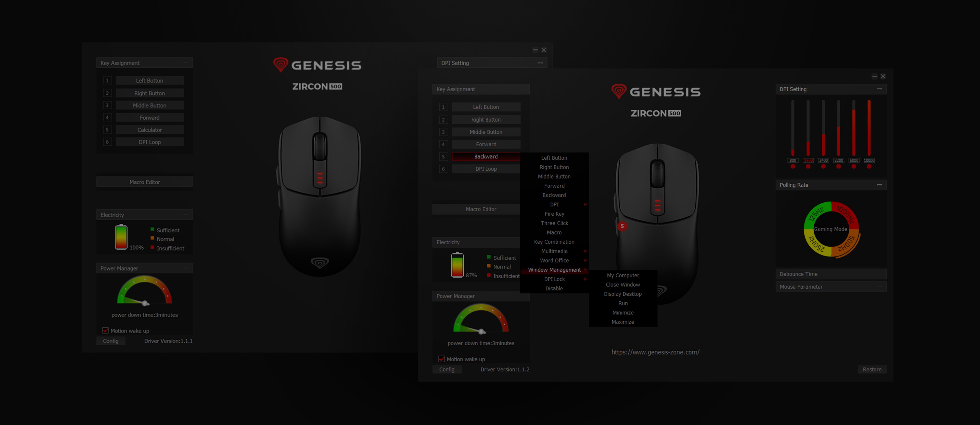Adjust the 10000 DPI vertical slider

(869, 127)
